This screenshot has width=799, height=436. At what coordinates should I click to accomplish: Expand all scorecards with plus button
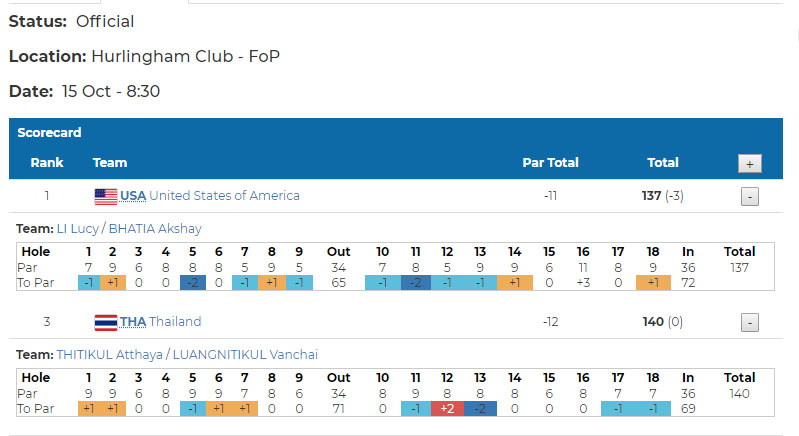click(749, 163)
